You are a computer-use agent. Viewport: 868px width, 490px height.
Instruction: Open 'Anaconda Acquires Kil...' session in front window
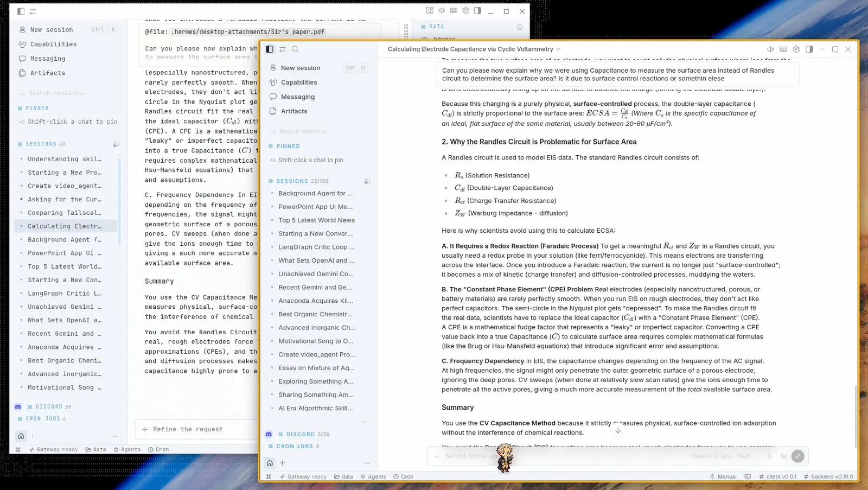pyautogui.click(x=316, y=301)
